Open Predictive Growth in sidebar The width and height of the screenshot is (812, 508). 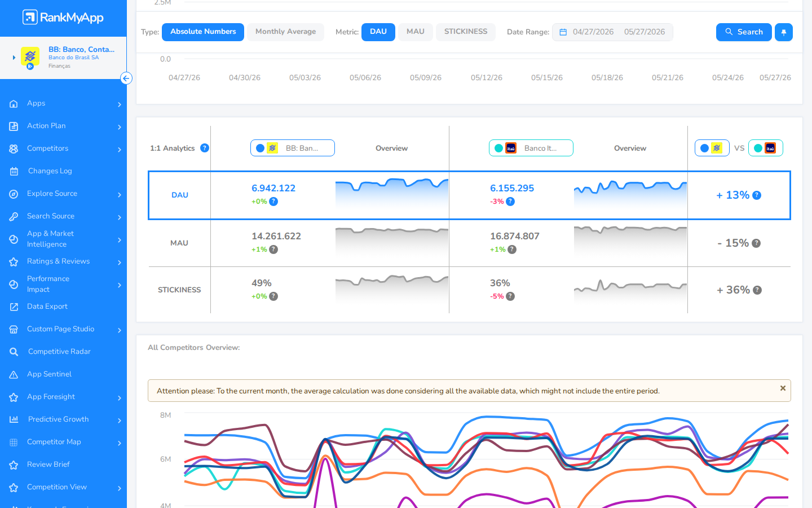click(x=59, y=419)
